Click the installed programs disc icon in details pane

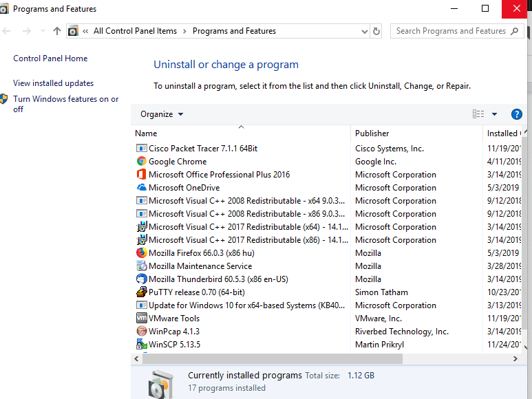pos(161,384)
